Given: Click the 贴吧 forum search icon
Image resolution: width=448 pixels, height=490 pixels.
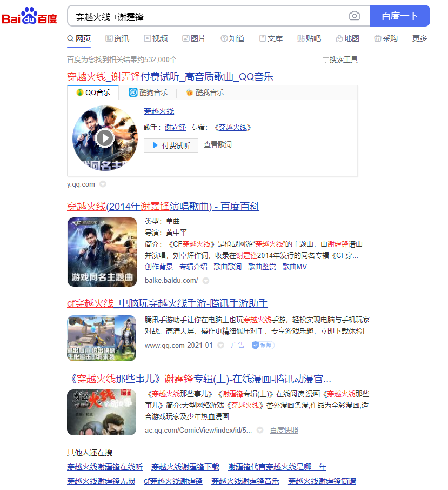Looking at the screenshot, I should [x=302, y=38].
